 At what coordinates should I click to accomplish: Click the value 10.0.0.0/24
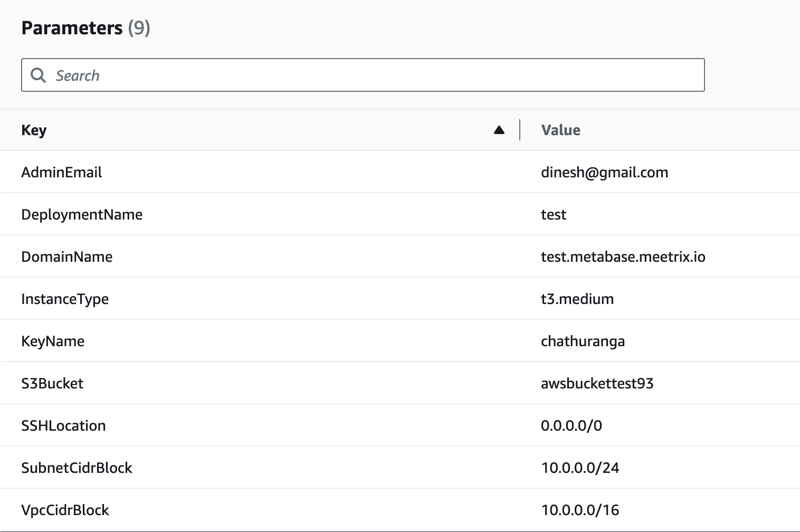(x=580, y=468)
